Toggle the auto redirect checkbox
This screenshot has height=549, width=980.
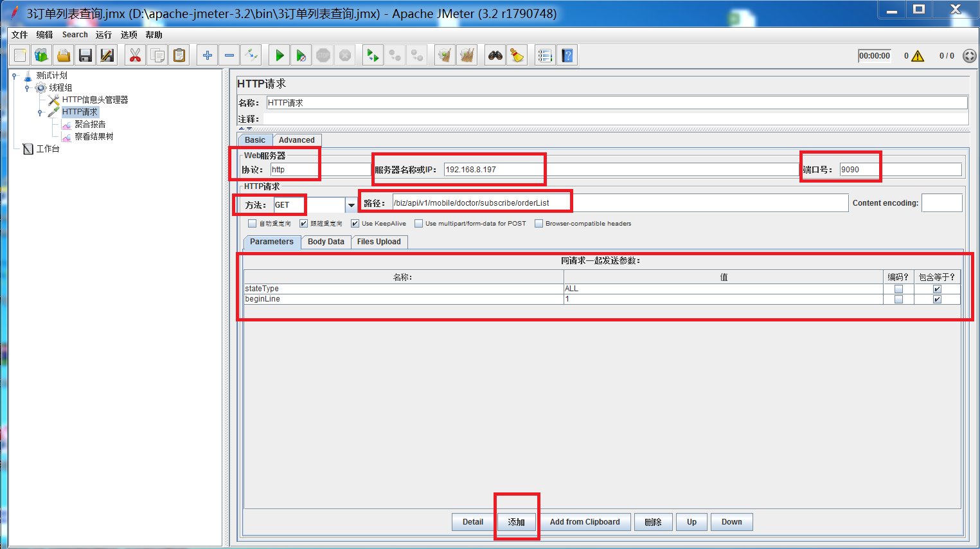(x=253, y=224)
